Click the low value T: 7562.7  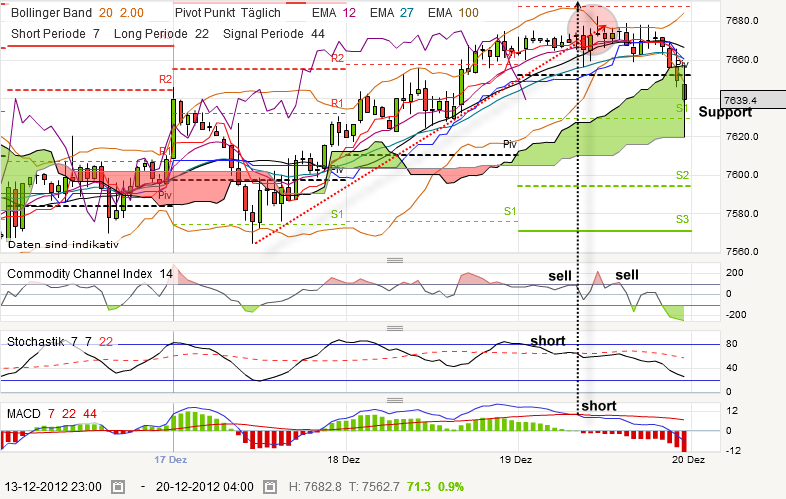click(x=374, y=487)
